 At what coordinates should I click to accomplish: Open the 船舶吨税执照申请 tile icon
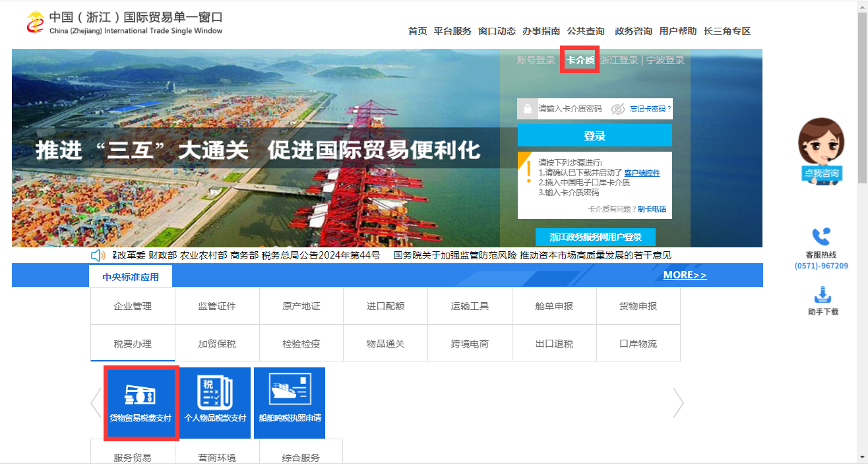coord(290,390)
